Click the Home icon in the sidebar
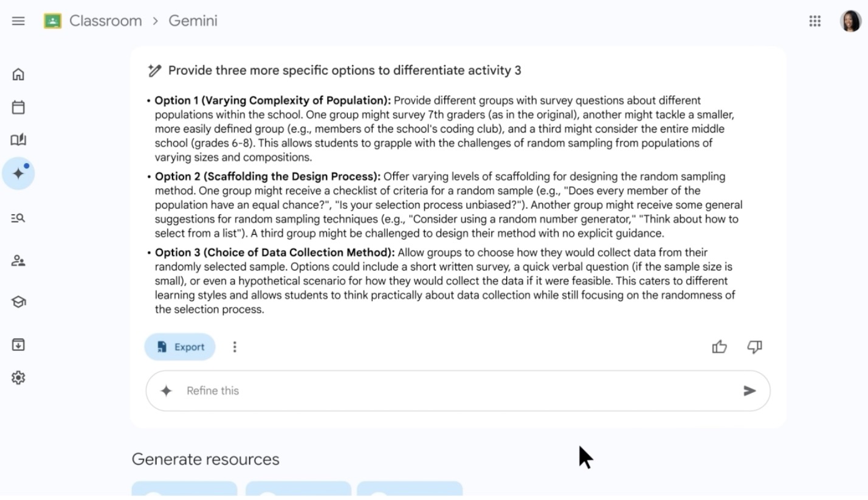This screenshot has height=500, width=868. pyautogui.click(x=18, y=75)
